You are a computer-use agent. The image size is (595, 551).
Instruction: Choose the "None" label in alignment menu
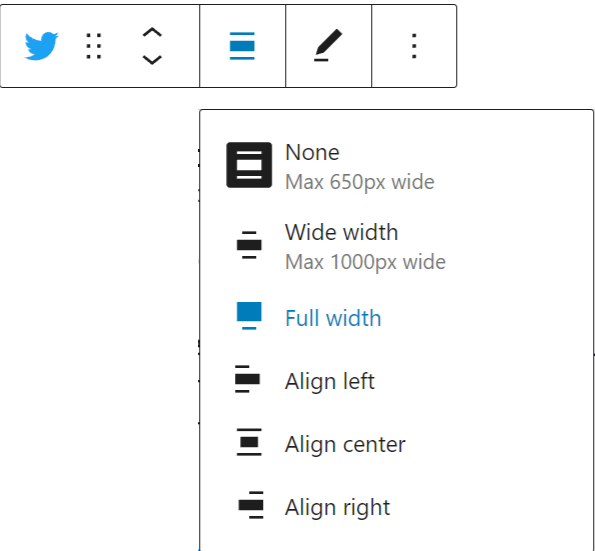point(312,153)
